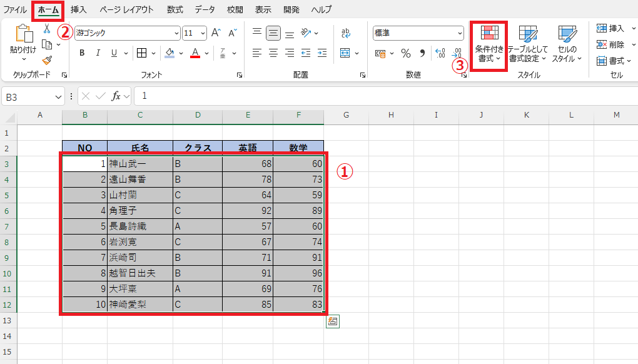638x364 pixels.
Task: Click the Paste clipboard icon
Action: click(x=24, y=33)
